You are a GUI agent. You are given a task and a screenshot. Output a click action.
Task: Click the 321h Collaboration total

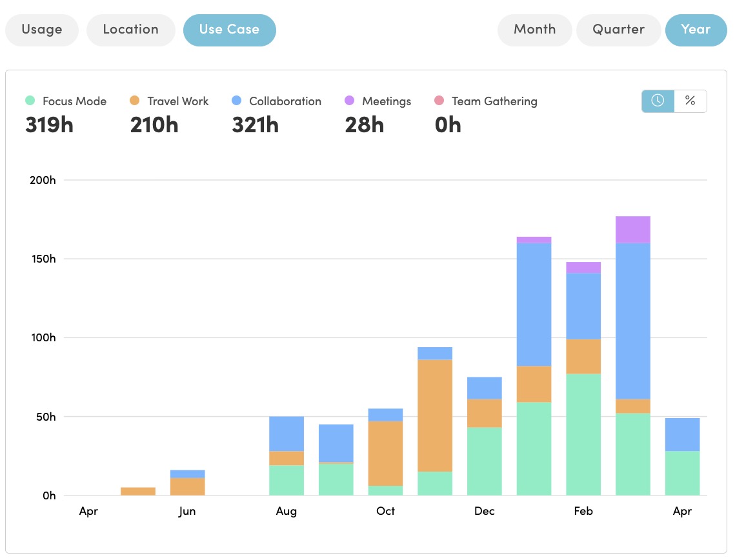255,125
